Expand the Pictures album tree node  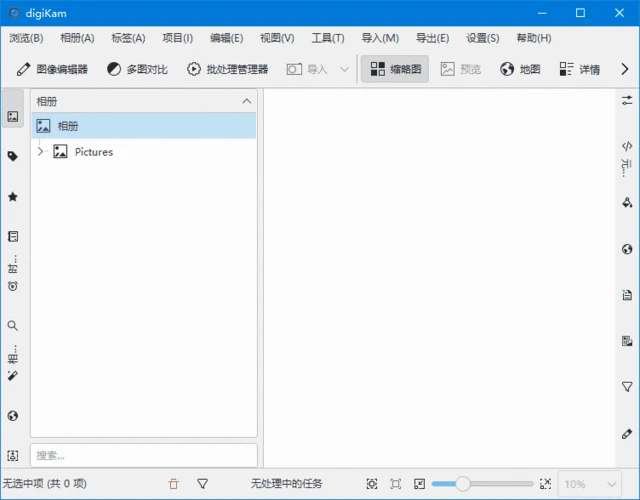click(41, 152)
